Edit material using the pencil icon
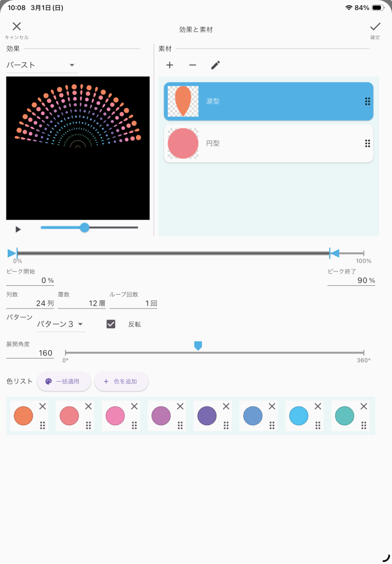The height and width of the screenshot is (564, 392). (215, 65)
